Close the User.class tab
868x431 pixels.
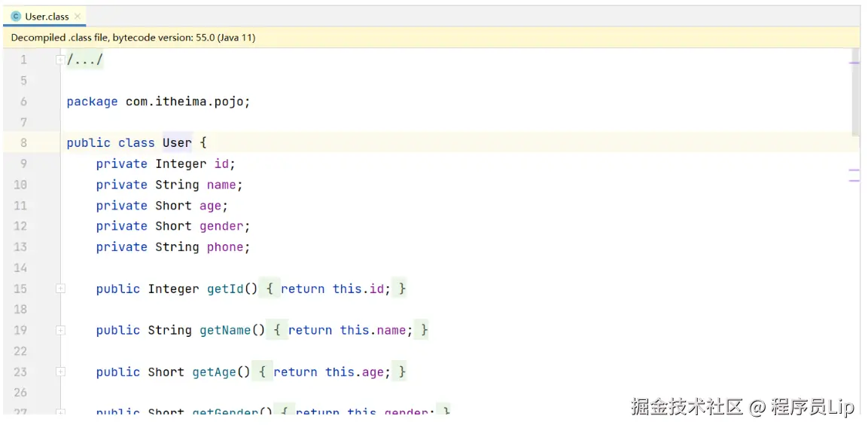(78, 17)
